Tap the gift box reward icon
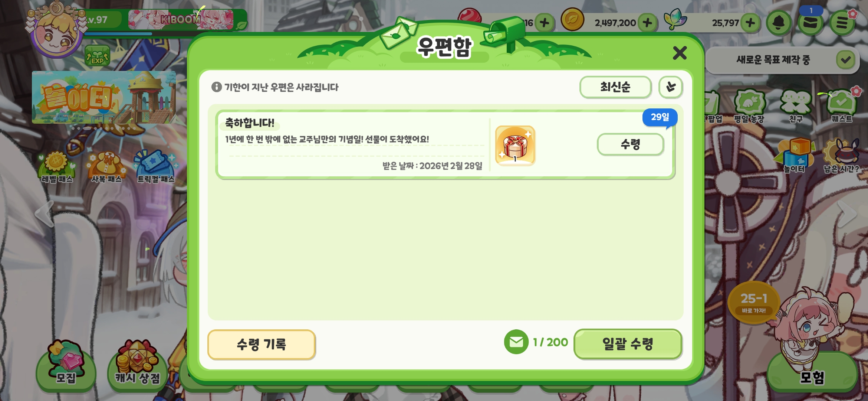 coord(515,146)
